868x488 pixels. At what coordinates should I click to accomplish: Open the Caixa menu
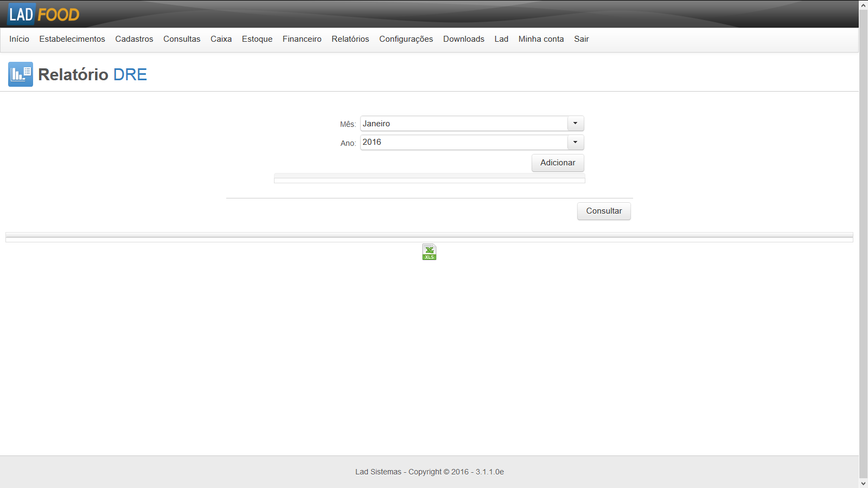[221, 39]
